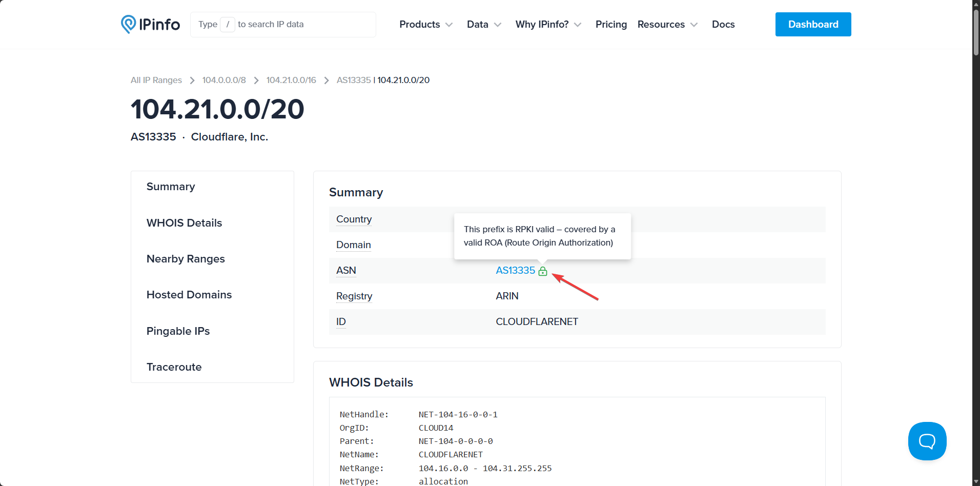
Task: Open the 104.21.0.0/16 breadcrumb link
Action: click(x=291, y=80)
